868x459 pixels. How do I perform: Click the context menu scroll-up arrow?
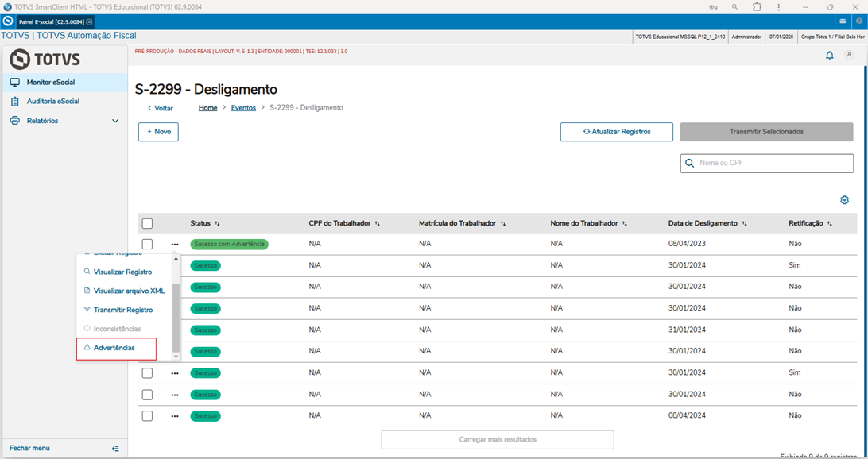[176, 258]
